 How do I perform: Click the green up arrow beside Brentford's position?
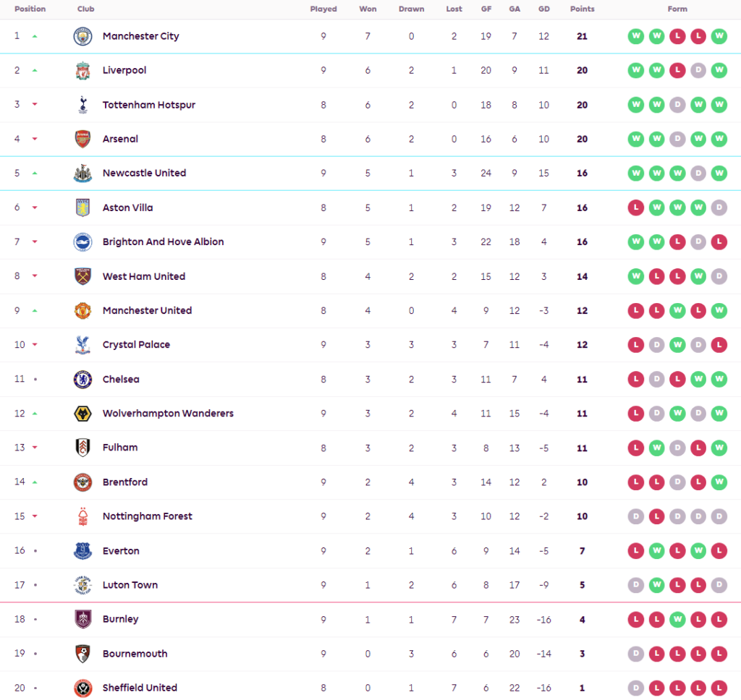(x=35, y=482)
